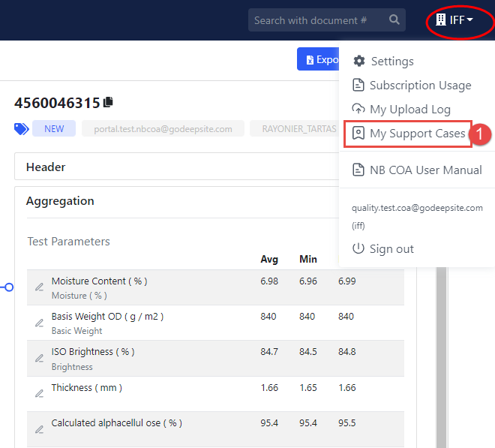The height and width of the screenshot is (448, 495).
Task: Edit the Moisture Content parameter
Action: [x=39, y=287]
